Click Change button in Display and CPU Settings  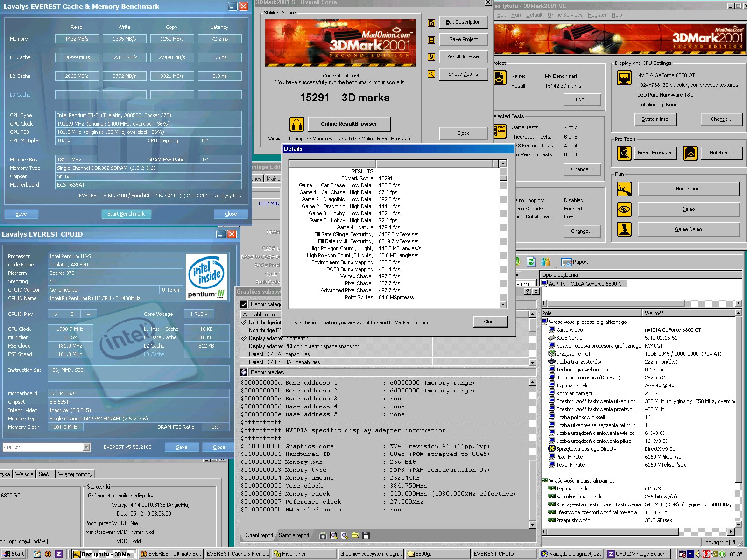[x=721, y=119]
